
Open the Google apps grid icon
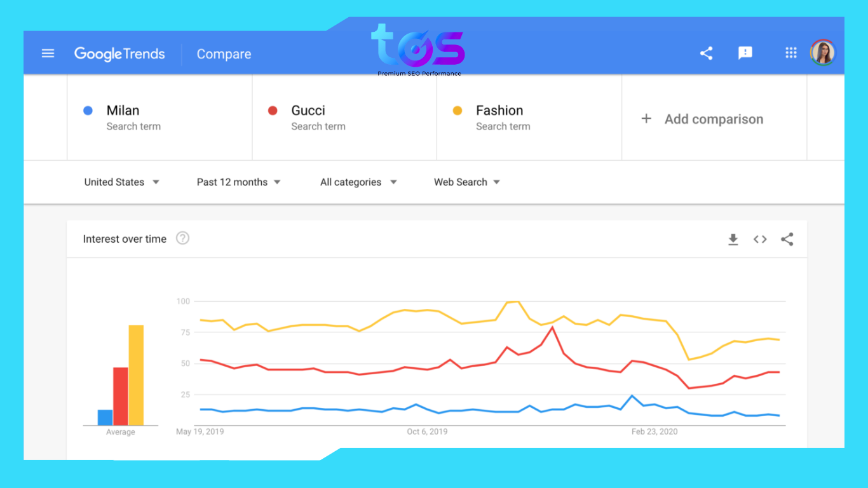click(790, 53)
